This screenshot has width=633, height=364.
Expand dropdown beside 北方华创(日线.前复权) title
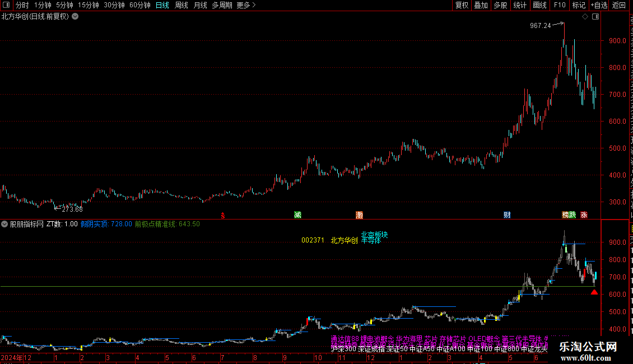75,17
